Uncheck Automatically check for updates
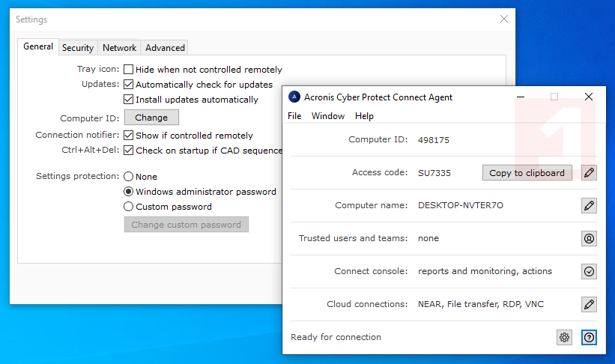The image size is (615, 364). [129, 85]
